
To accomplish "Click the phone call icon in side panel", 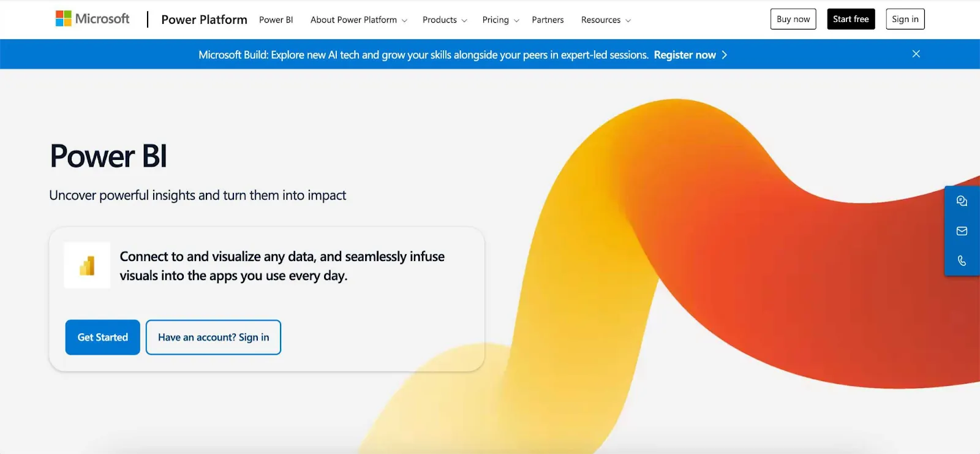I will (962, 261).
